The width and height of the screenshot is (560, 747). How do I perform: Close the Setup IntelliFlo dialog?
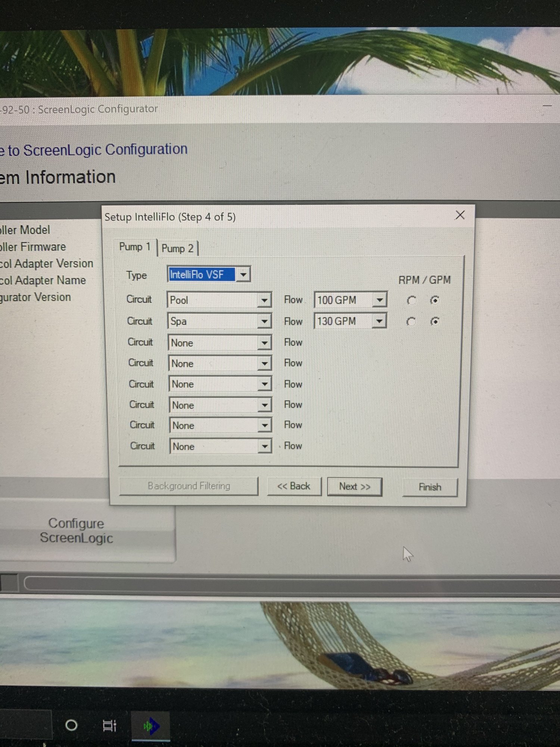pos(460,215)
